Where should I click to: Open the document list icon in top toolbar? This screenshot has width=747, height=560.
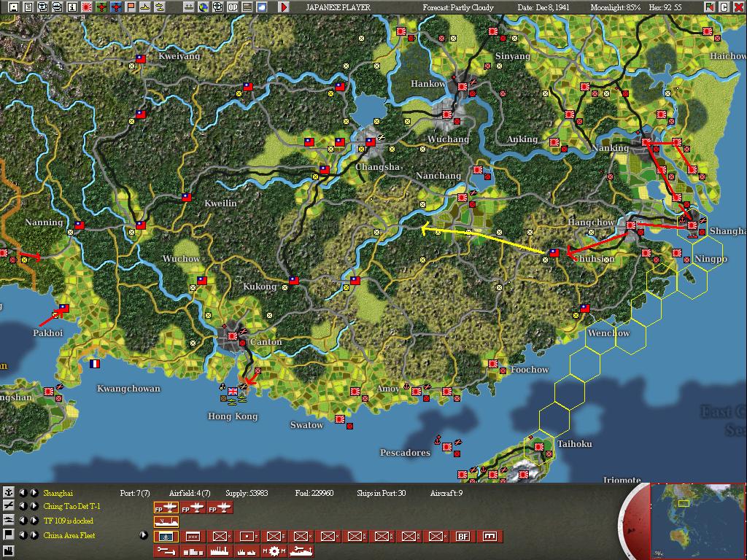click(x=28, y=7)
